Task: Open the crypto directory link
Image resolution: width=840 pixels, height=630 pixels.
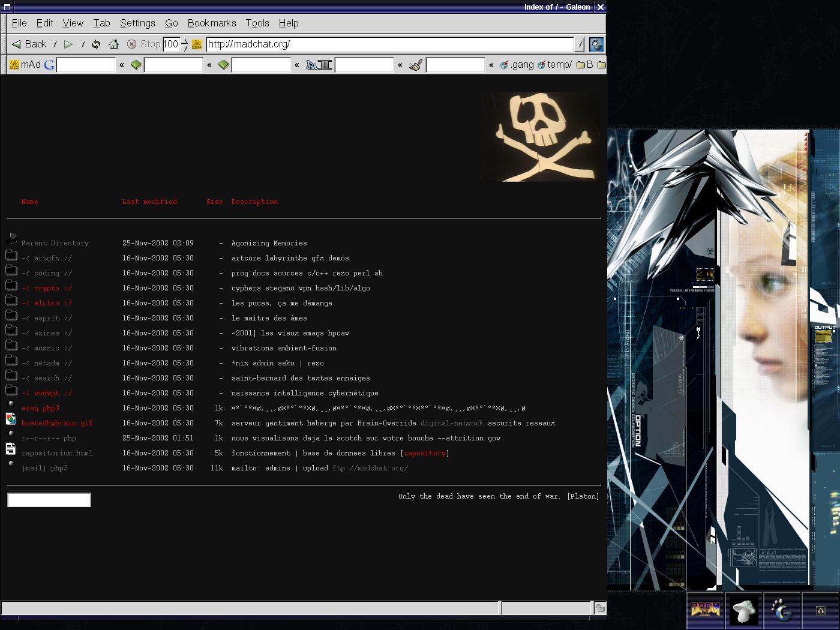Action: pyautogui.click(x=46, y=289)
